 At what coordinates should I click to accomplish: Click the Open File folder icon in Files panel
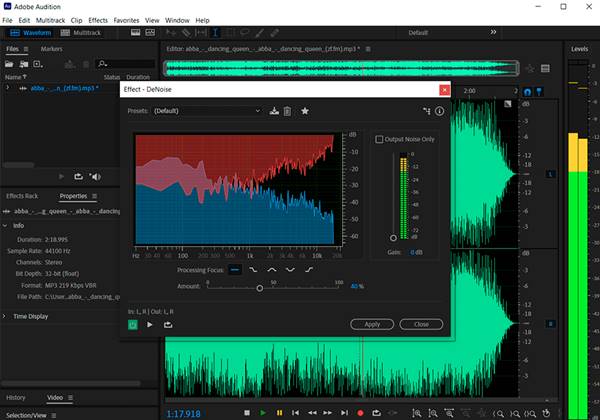10,64
